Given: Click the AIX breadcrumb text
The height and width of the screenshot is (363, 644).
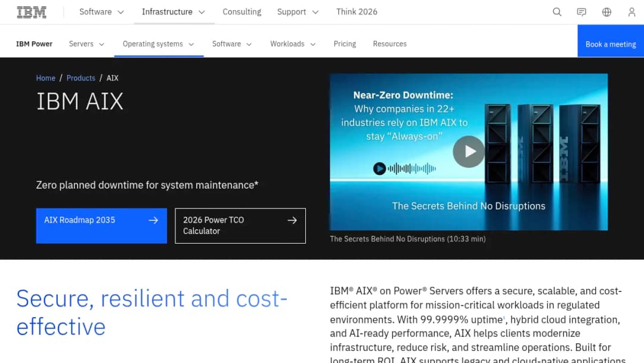Looking at the screenshot, I should click(x=113, y=78).
